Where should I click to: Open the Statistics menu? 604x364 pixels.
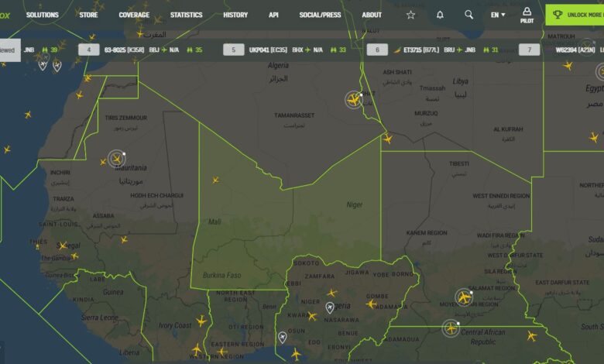pos(186,15)
